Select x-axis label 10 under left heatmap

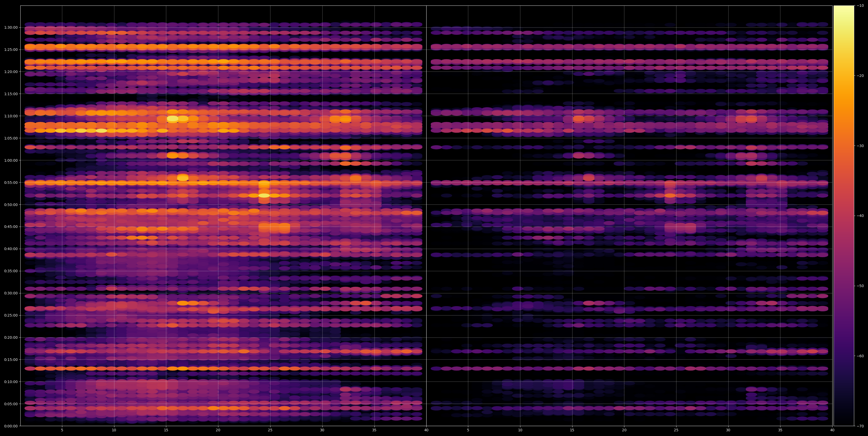tap(114, 430)
